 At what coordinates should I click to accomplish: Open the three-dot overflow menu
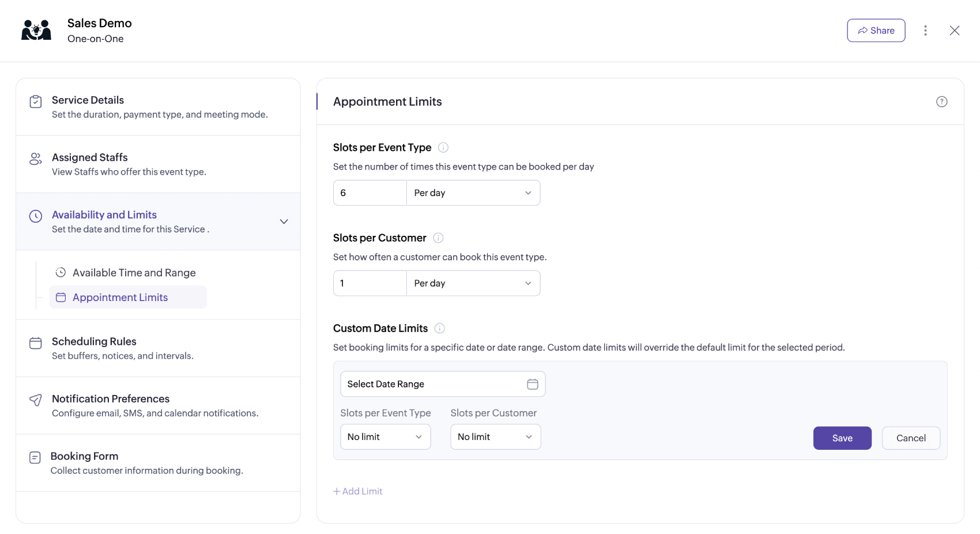pos(926,30)
